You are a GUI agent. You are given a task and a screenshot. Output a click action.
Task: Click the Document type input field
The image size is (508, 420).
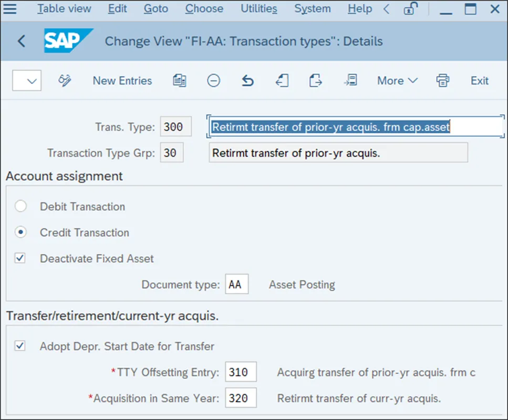tap(237, 285)
